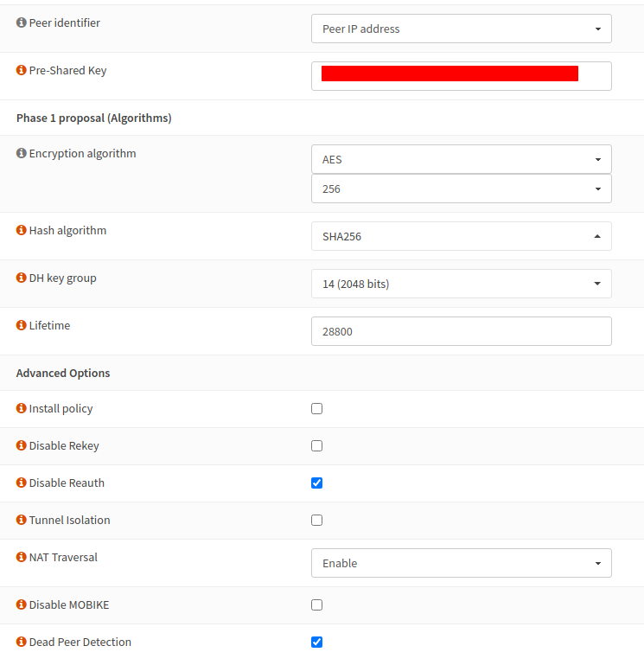Click the Lifetime info icon

[x=22, y=325]
